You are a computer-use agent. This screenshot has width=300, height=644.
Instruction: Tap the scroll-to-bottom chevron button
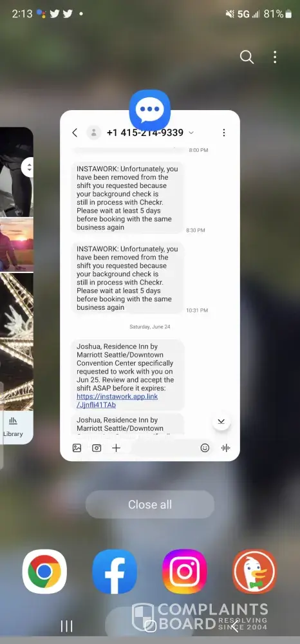221,421
